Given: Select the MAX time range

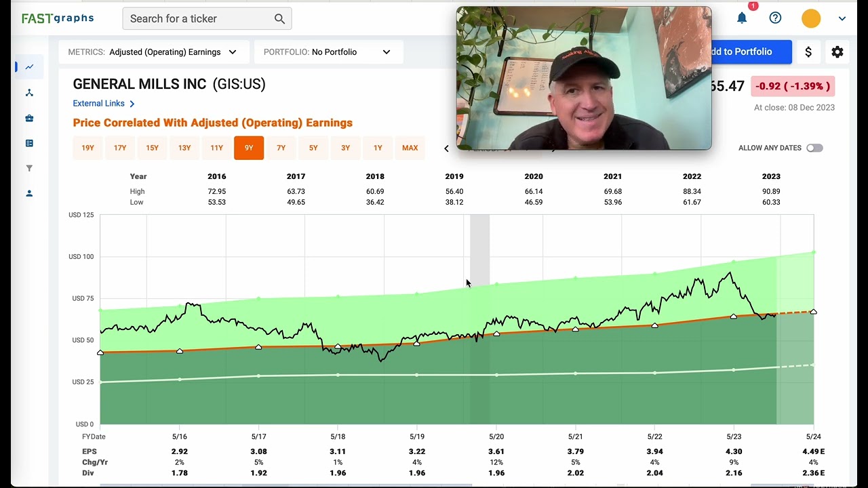Looking at the screenshot, I should pyautogui.click(x=410, y=148).
